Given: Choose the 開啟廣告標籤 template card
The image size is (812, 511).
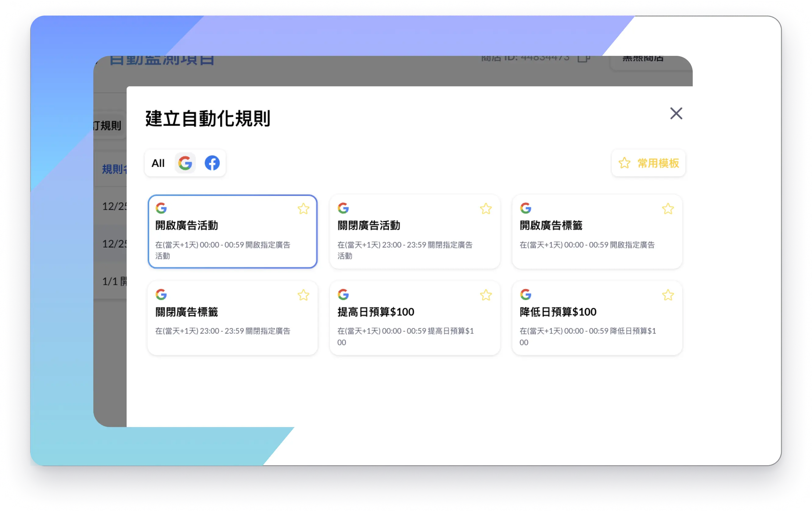Looking at the screenshot, I should (597, 236).
